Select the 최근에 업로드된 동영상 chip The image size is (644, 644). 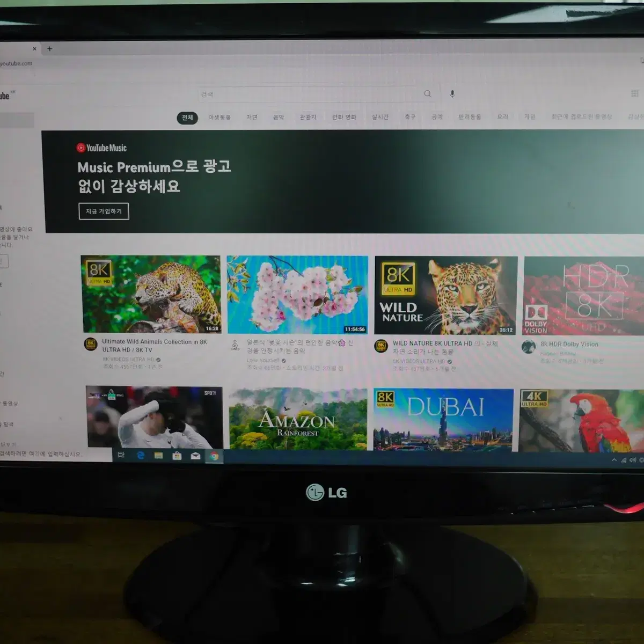click(x=582, y=116)
